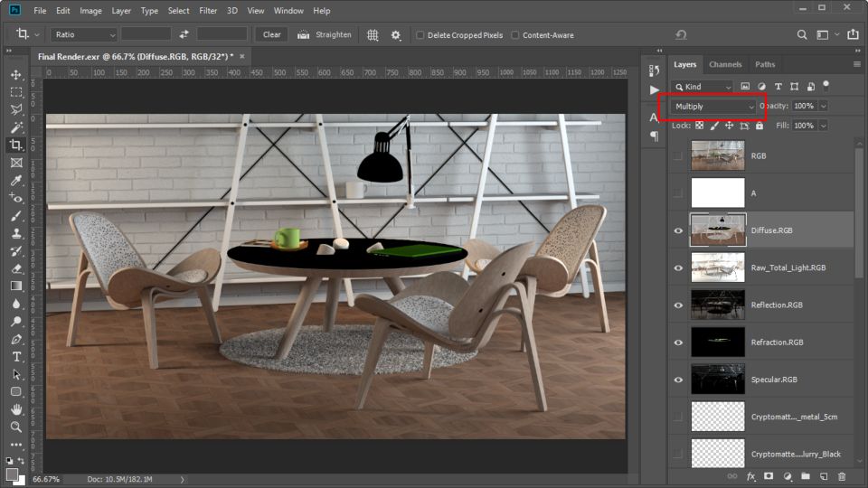Screen dimensions: 868x488
Task: Open crop overlay grid options
Action: click(x=373, y=34)
